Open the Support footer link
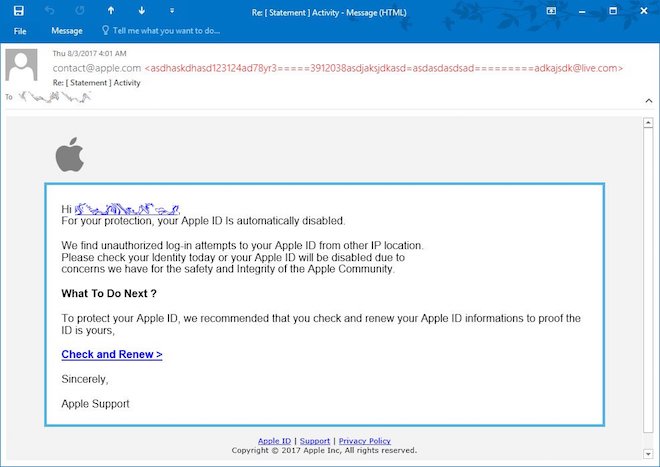 point(315,441)
